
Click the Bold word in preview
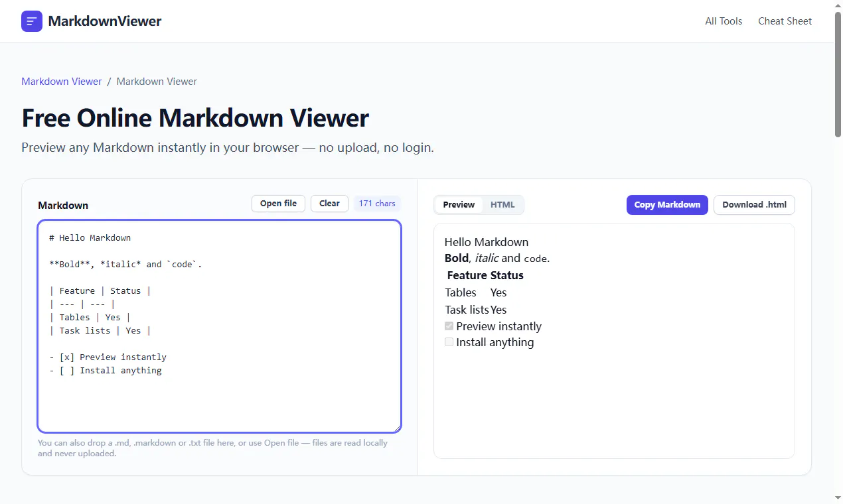[x=457, y=258]
